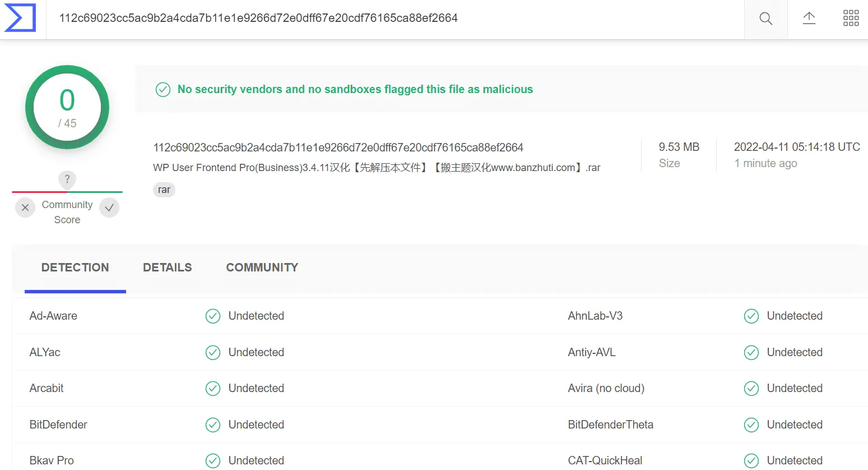868x470 pixels.
Task: Click the Avira (no cloud) vendor name
Action: [x=606, y=388]
